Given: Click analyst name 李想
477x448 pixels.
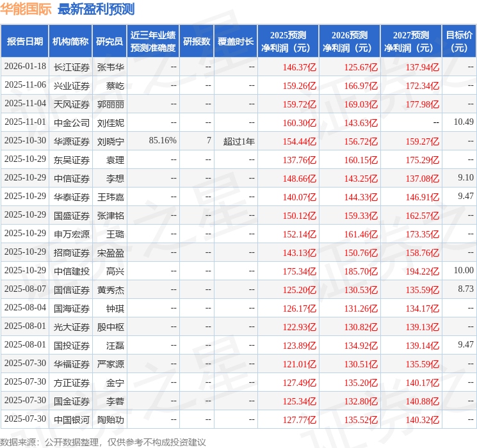Looking at the screenshot, I should [115, 179].
